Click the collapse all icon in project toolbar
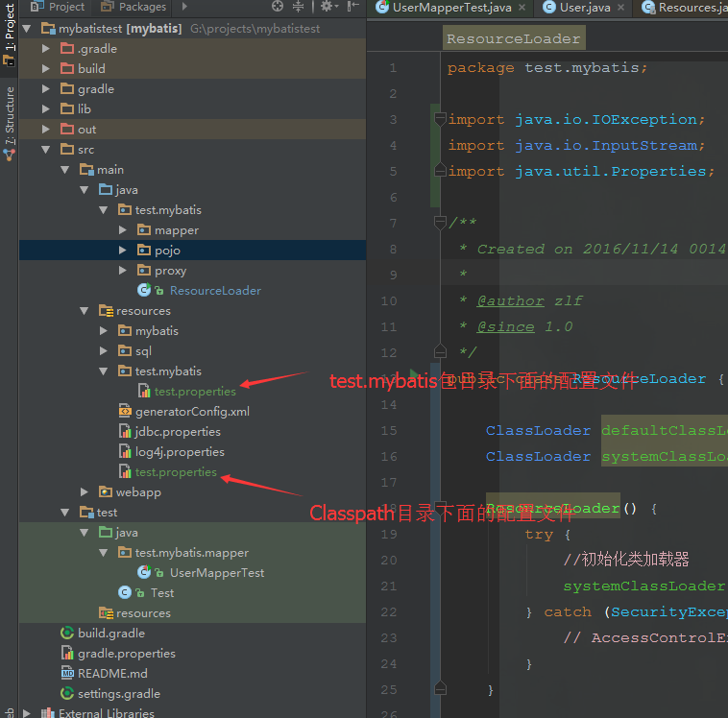The height and width of the screenshot is (718, 728). 298,6
